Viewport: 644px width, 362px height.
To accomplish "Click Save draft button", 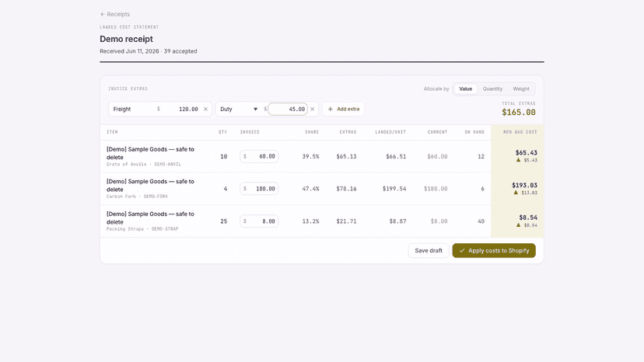I will (x=429, y=251).
